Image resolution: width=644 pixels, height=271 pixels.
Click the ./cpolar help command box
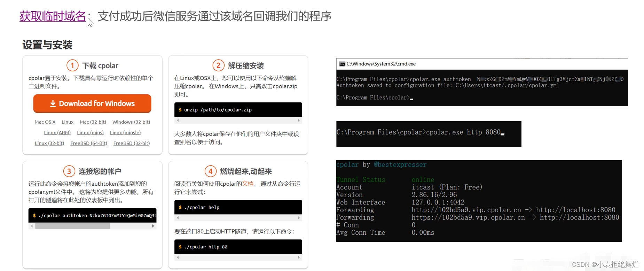[x=238, y=207]
